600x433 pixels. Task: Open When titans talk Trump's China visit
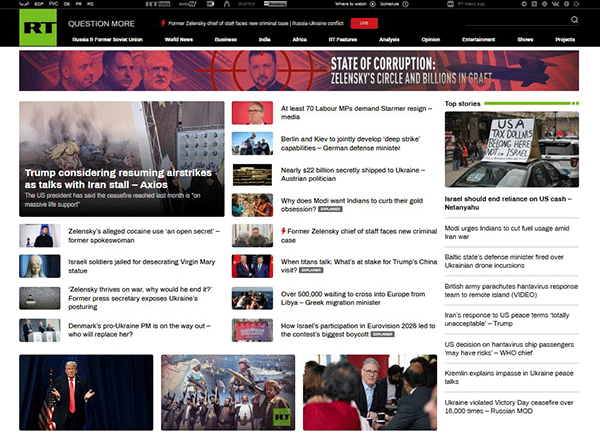click(359, 266)
